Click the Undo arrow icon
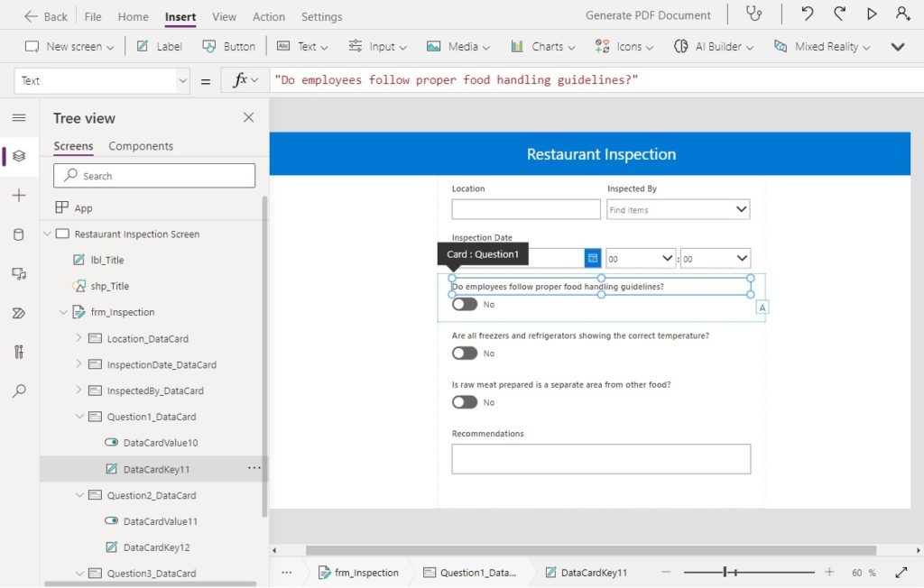The image size is (924, 588). (808, 14)
